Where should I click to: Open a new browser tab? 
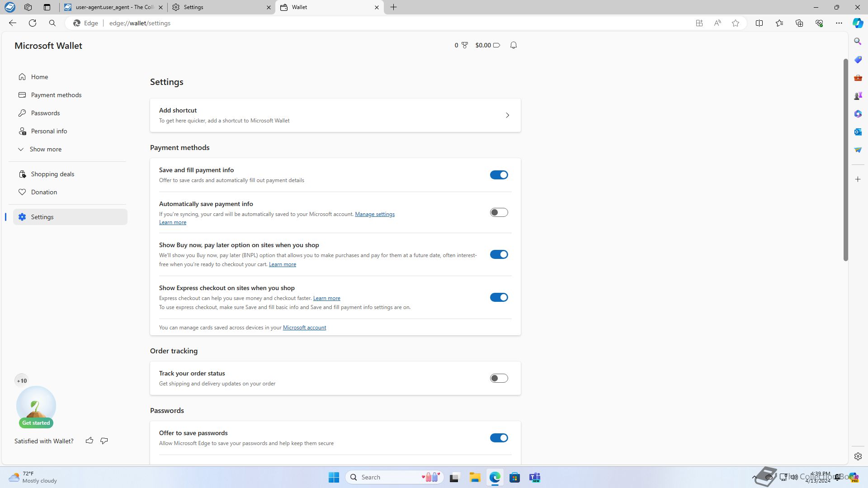(x=393, y=7)
